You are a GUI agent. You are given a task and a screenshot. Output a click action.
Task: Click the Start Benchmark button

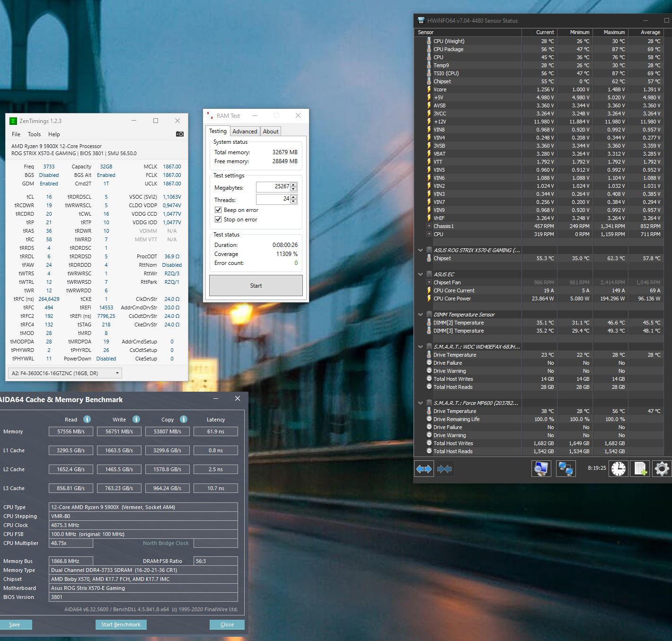coord(121,624)
